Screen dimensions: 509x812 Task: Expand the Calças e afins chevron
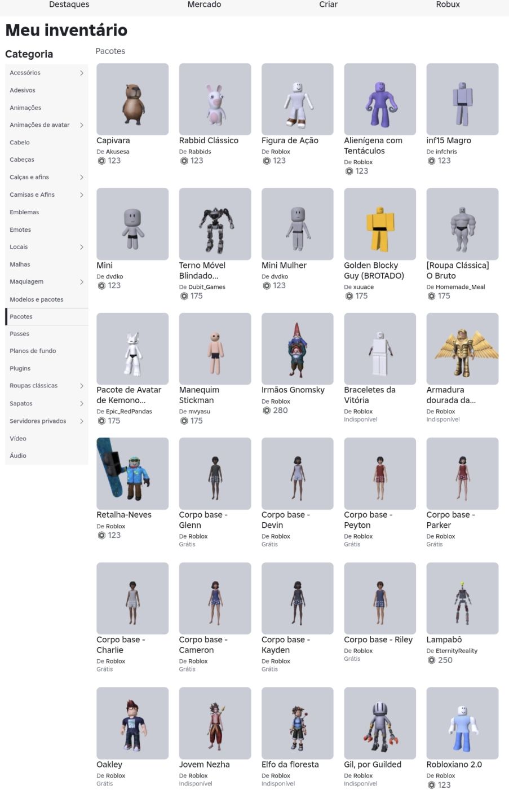pyautogui.click(x=82, y=177)
